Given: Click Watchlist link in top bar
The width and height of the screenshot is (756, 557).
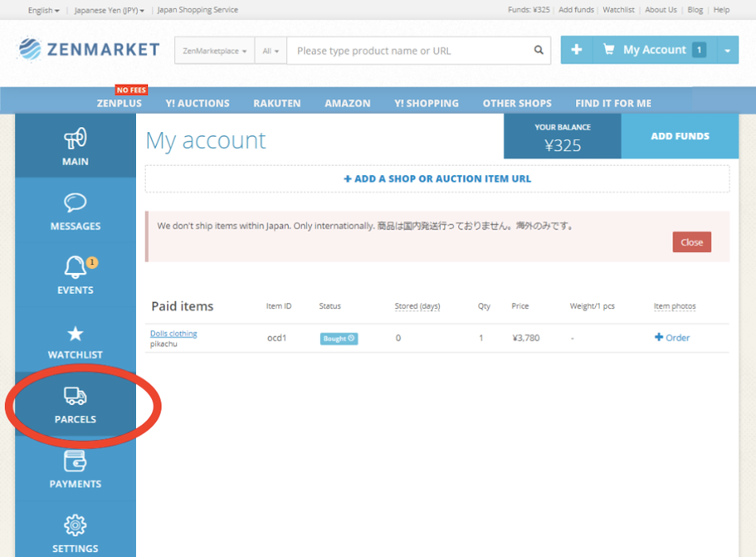Looking at the screenshot, I should 618,10.
